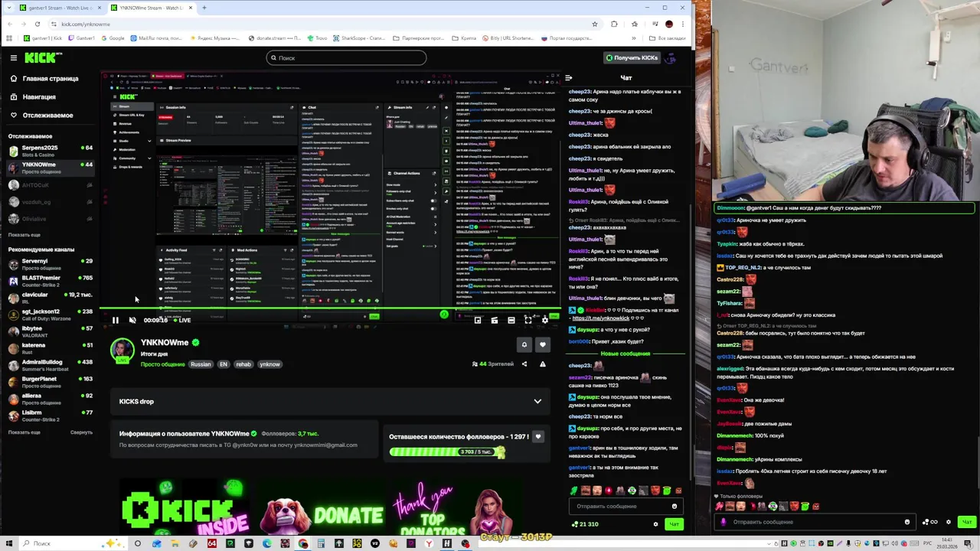This screenshot has height=551, width=980.
Task: Open Просто общение category link
Action: coord(162,364)
